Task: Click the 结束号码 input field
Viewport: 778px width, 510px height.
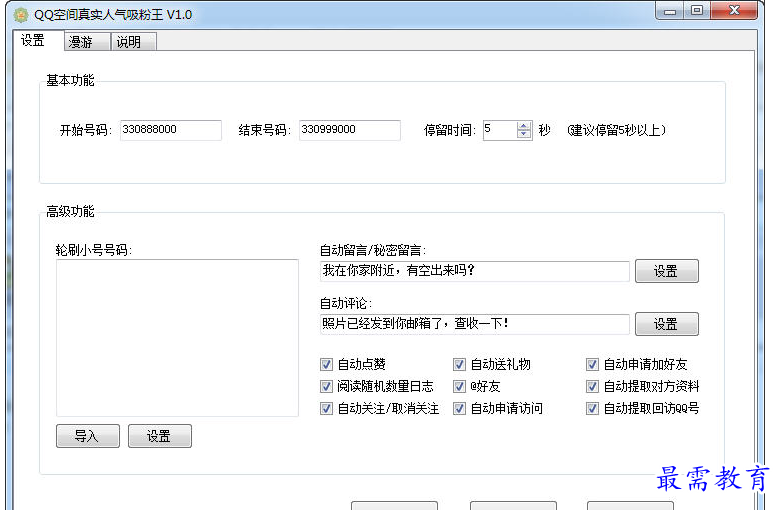Action: point(350,130)
